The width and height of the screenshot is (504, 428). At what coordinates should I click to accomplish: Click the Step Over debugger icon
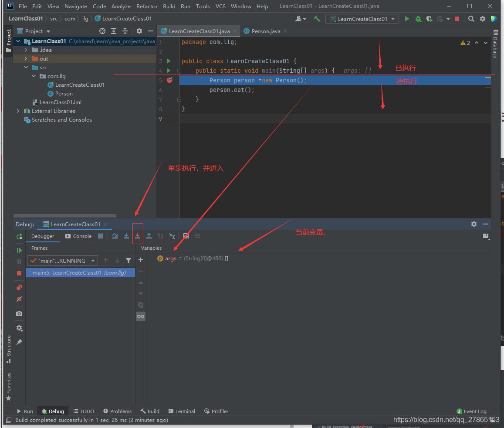tap(115, 236)
